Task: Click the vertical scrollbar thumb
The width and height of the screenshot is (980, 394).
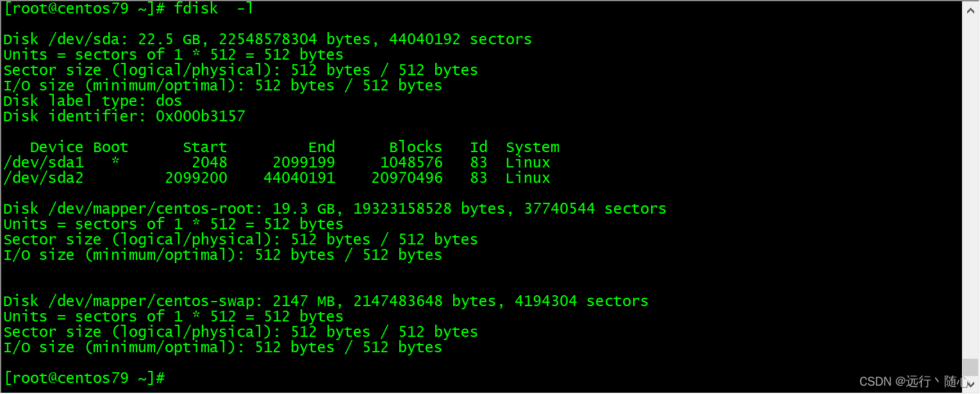Action: coord(971,368)
